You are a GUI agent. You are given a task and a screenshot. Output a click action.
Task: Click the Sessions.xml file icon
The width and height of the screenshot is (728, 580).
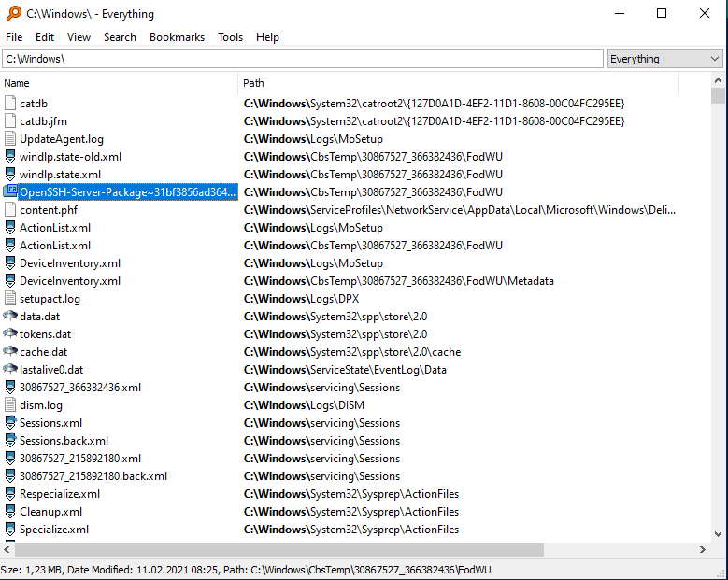pos(9,423)
